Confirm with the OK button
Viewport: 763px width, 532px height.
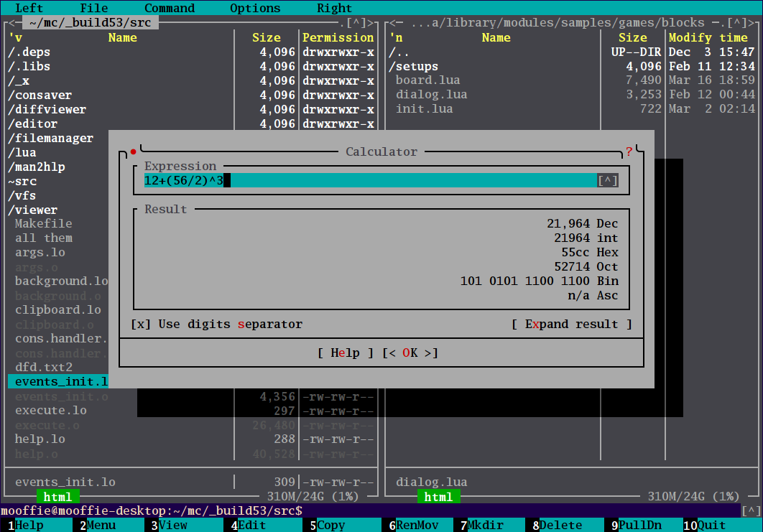(x=410, y=353)
